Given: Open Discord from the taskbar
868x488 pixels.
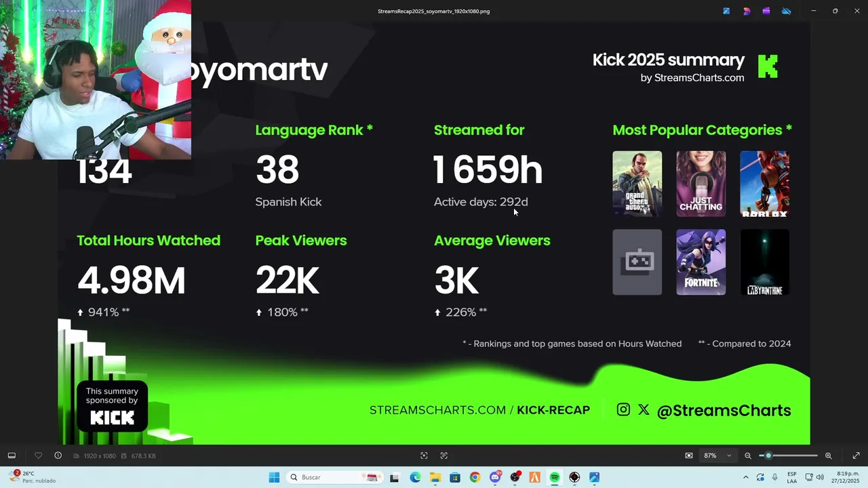Looking at the screenshot, I should (x=495, y=477).
